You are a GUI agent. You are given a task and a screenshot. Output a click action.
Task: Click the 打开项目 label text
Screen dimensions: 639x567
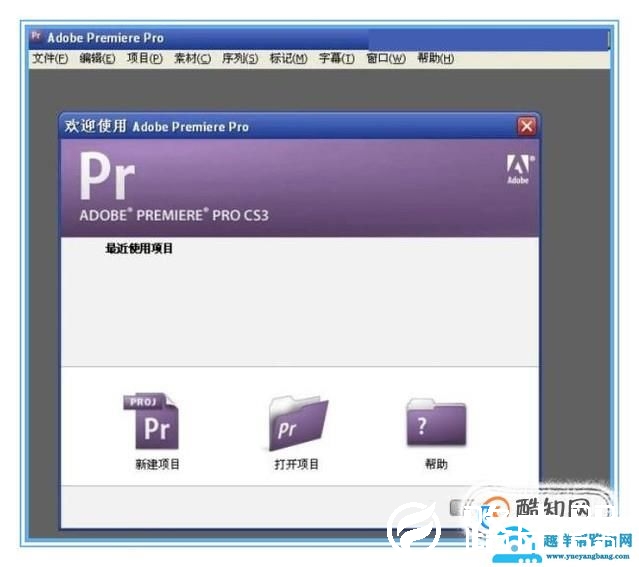coord(296,464)
